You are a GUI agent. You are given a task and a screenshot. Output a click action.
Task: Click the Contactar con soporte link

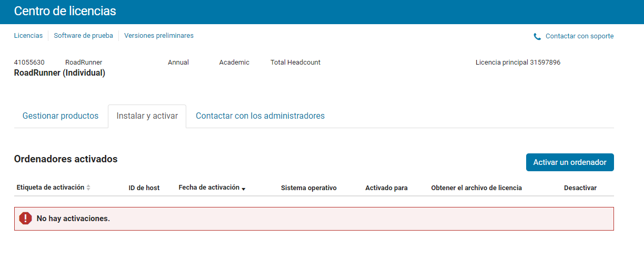pyautogui.click(x=579, y=36)
